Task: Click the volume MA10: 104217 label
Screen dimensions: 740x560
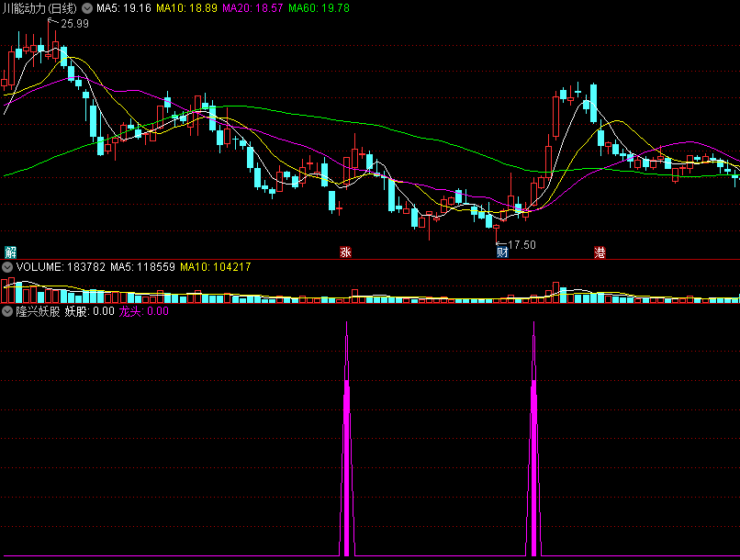Action: tap(216, 267)
